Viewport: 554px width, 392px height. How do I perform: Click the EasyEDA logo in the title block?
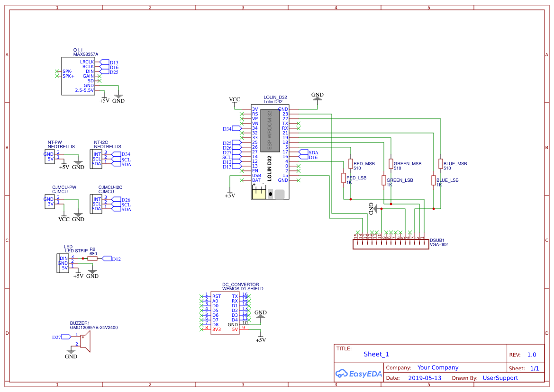click(x=359, y=374)
